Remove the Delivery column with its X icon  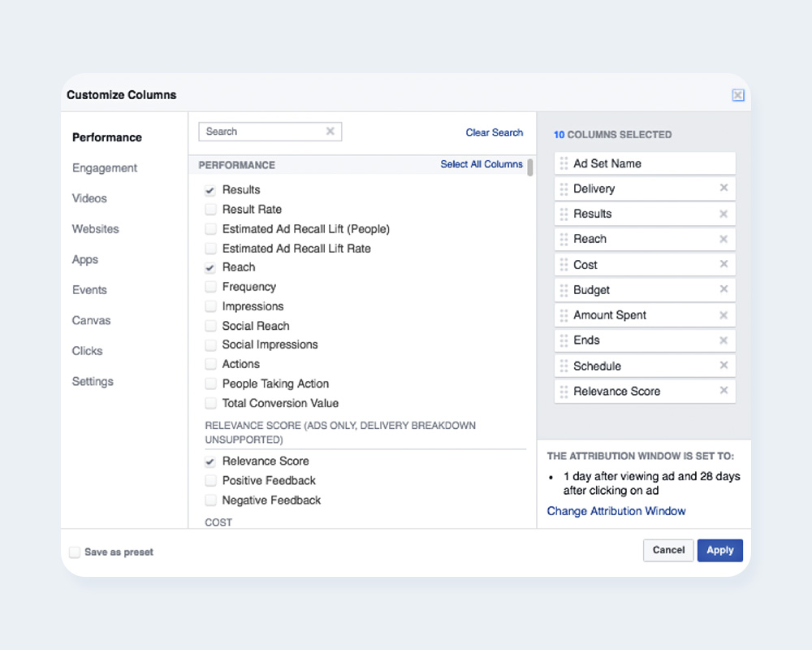tap(723, 188)
